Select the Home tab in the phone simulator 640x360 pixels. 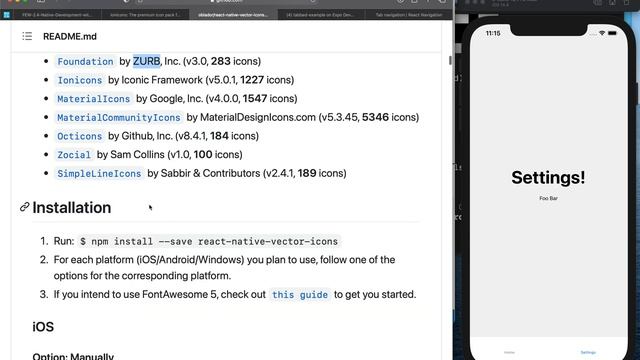coord(509,352)
